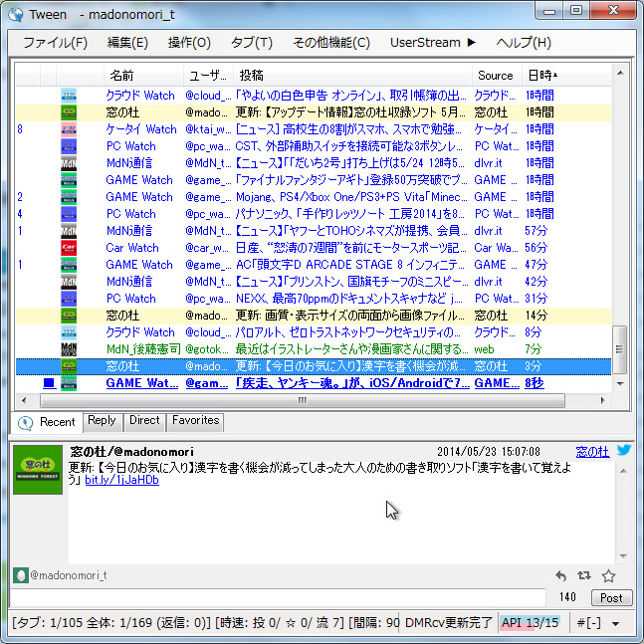Image resolution: width=644 pixels, height=644 pixels.
Task: Select the 疾走、ヤンキー魂 tweet text
Action: 352,383
